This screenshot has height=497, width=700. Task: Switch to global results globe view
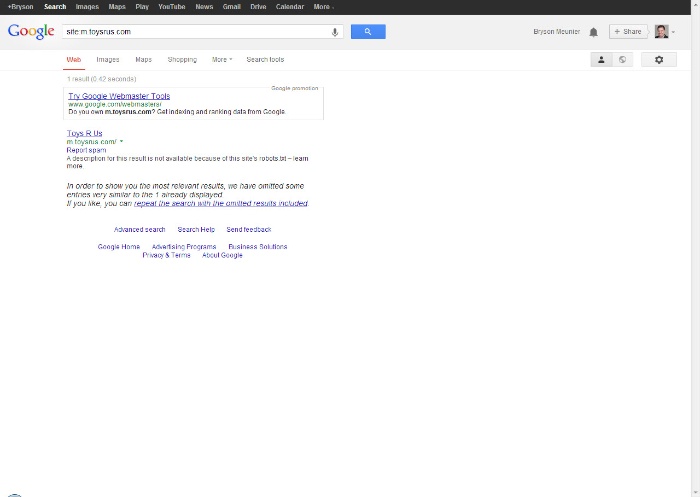pyautogui.click(x=622, y=60)
